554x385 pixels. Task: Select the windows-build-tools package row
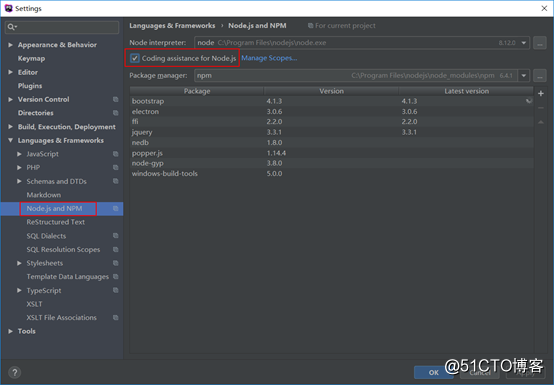click(331, 173)
